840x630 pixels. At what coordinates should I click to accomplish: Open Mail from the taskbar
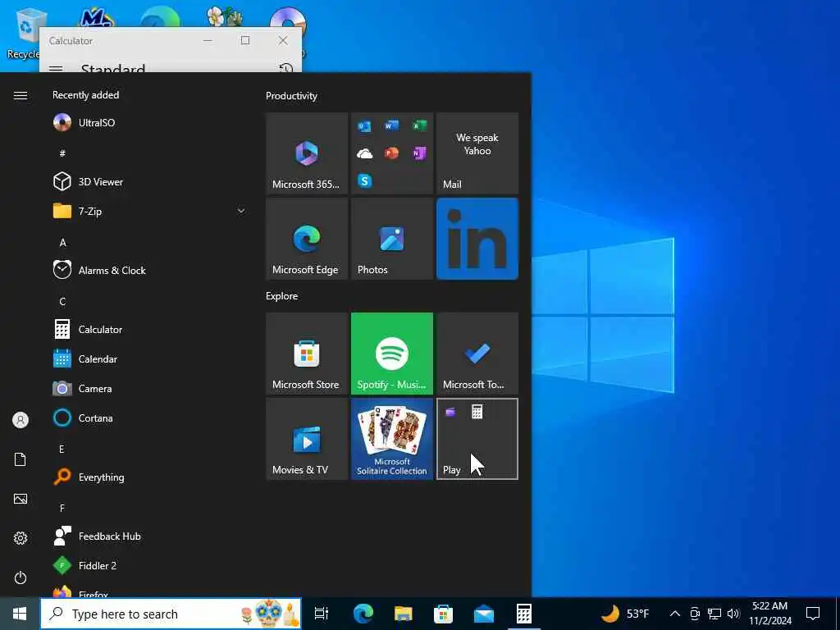coord(483,614)
